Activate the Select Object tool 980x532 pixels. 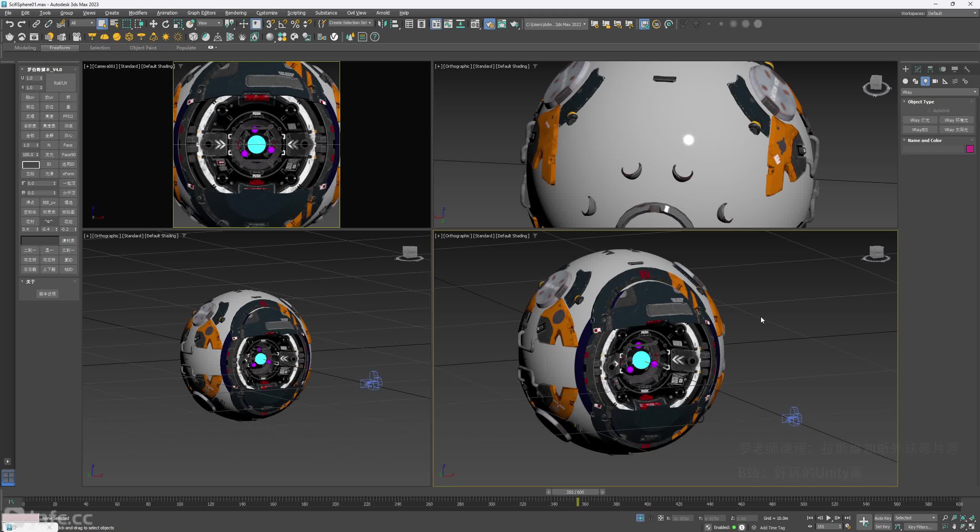tap(102, 24)
